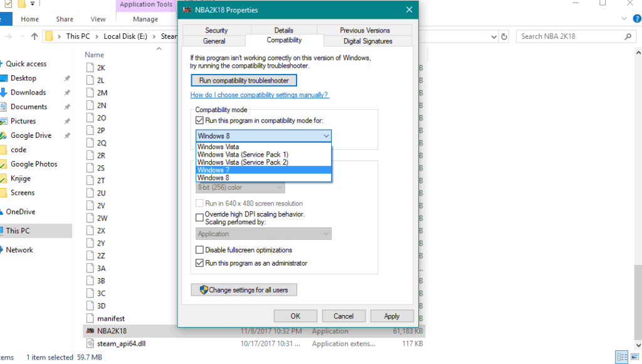Switch to the Digital Signatures tab
The width and height of the screenshot is (642, 364).
367,41
